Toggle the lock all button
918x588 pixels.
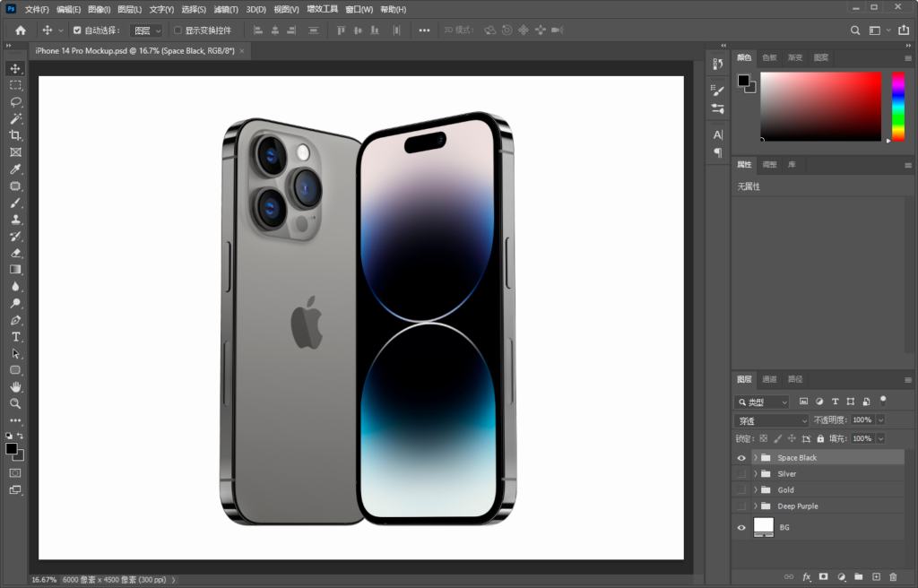(820, 438)
